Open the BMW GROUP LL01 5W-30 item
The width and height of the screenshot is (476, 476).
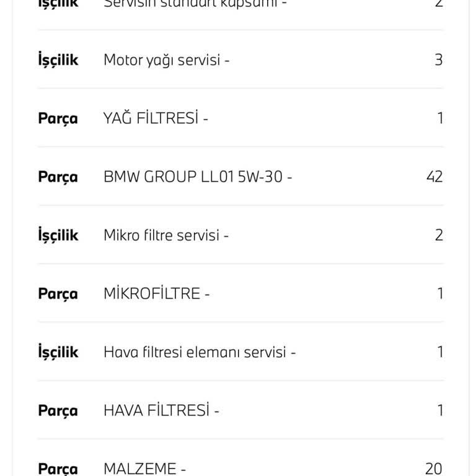[197, 177]
